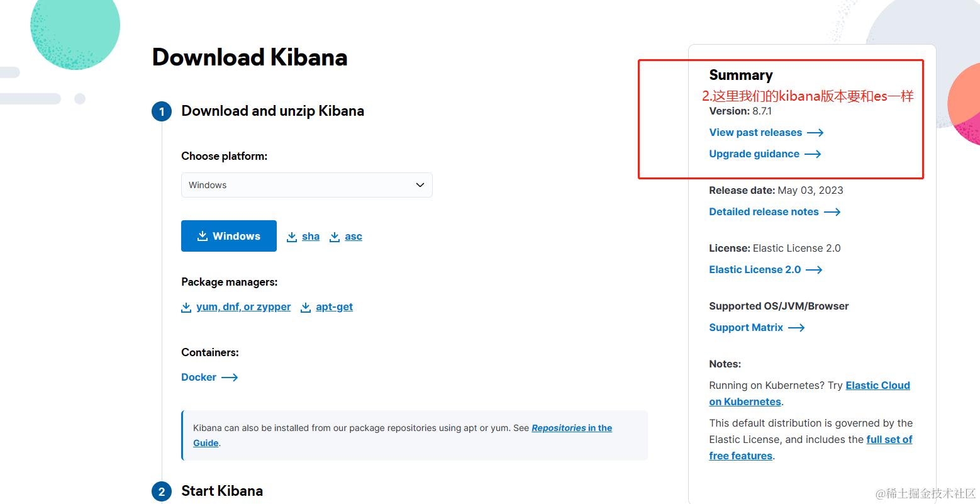The image size is (980, 504).
Task: Visit the Elastic Cloud on Kubernetes link
Action: [x=877, y=386]
